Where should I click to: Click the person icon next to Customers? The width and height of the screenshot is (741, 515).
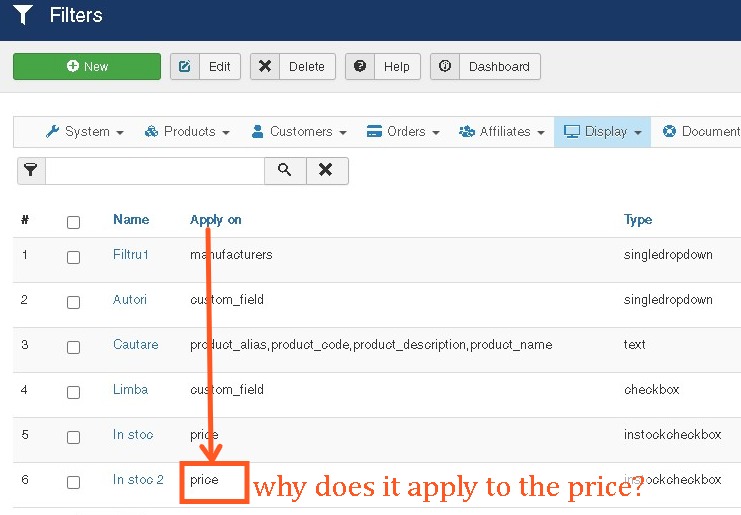pyautogui.click(x=258, y=131)
